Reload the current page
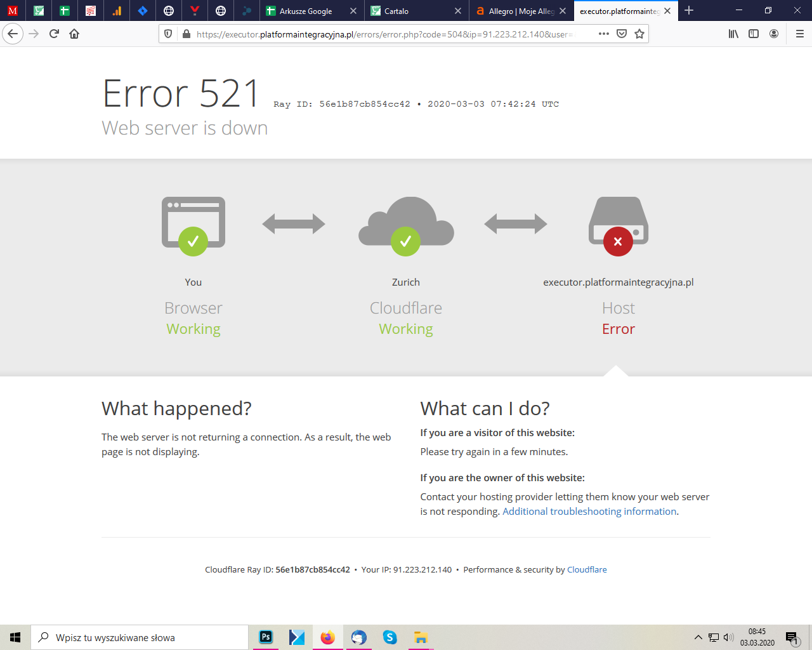 [x=54, y=34]
